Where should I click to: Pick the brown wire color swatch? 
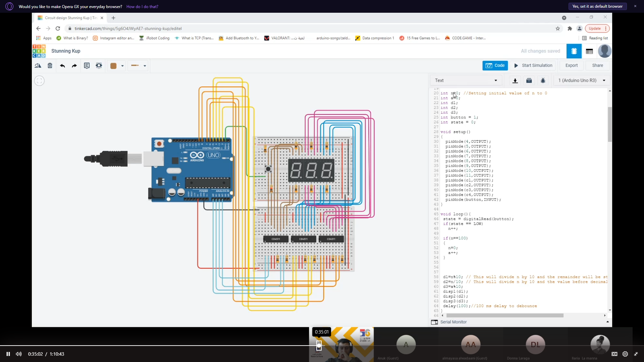113,66
